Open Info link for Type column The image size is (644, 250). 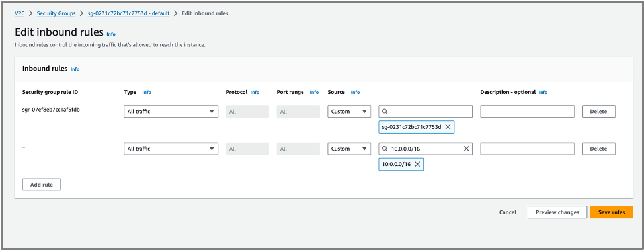[147, 93]
